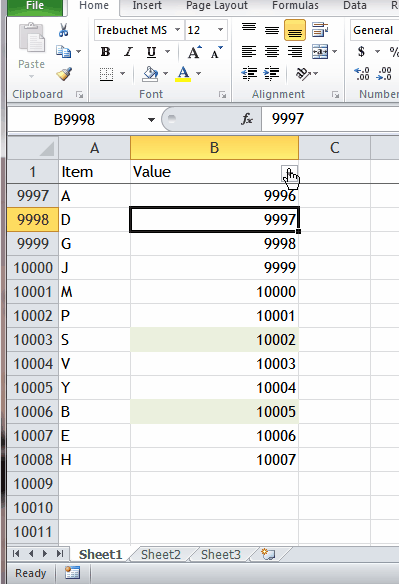Click the Insert Function fx icon
Screen dimensions: 399x584
pos(247,119)
